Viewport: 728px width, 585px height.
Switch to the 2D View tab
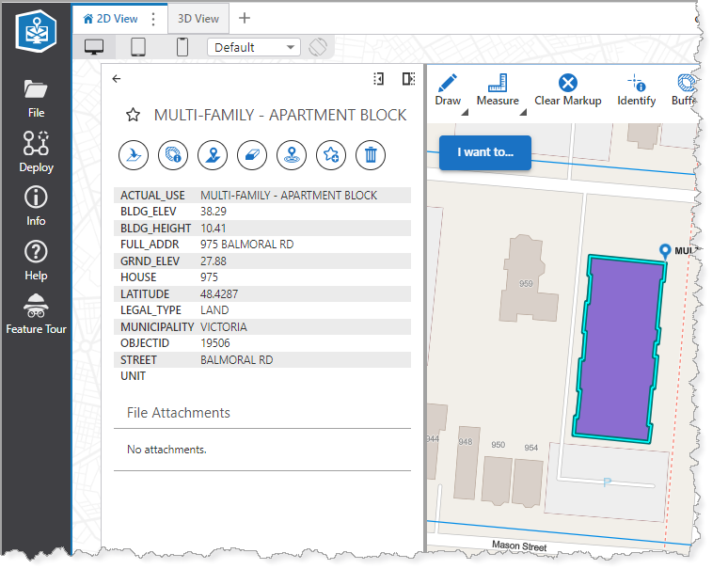110,19
